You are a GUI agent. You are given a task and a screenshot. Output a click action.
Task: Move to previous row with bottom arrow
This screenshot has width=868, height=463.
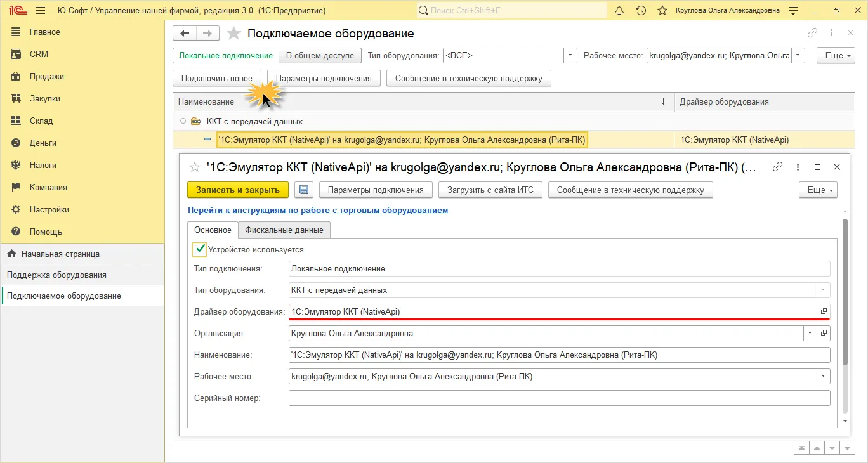click(817, 448)
